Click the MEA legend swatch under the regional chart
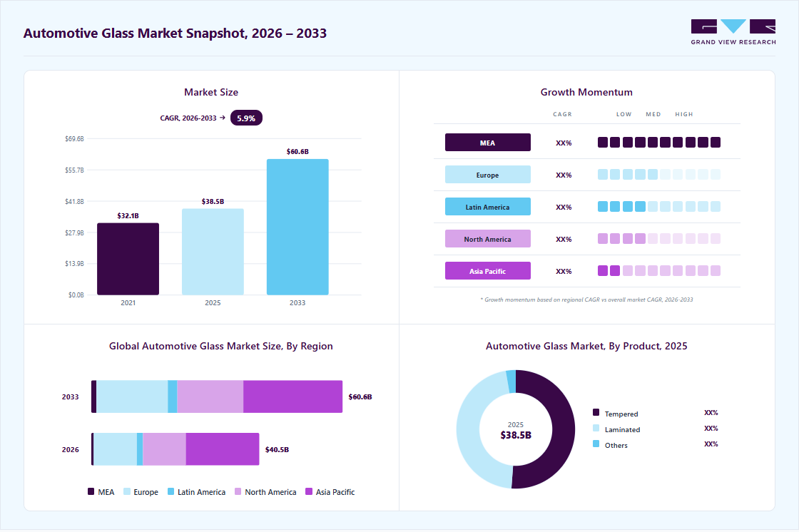The image size is (799, 532). point(91,492)
